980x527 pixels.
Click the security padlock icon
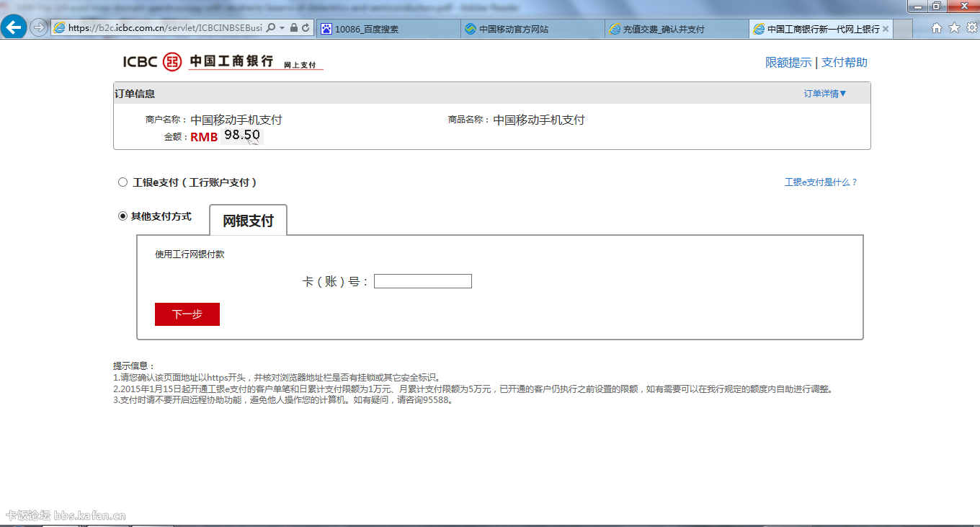click(293, 28)
